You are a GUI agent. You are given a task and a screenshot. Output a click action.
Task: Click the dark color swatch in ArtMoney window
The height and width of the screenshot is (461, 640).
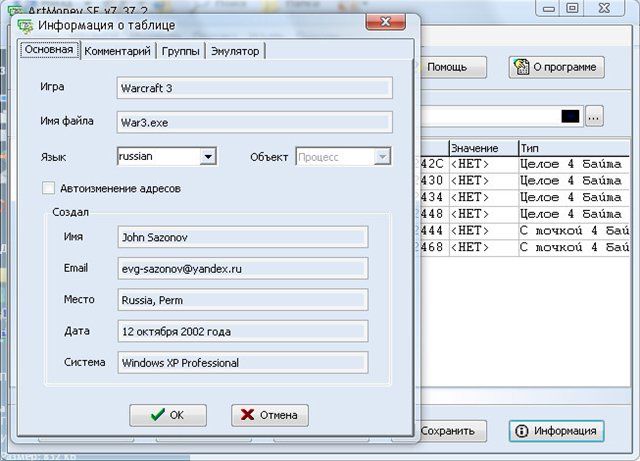570,117
